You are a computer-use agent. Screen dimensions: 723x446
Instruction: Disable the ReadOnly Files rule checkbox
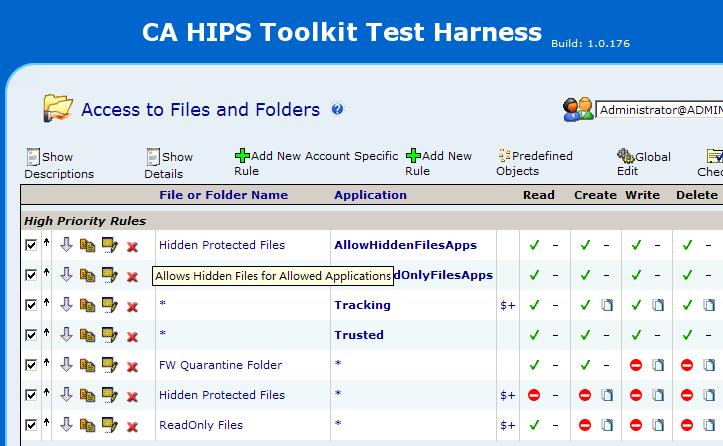31,425
